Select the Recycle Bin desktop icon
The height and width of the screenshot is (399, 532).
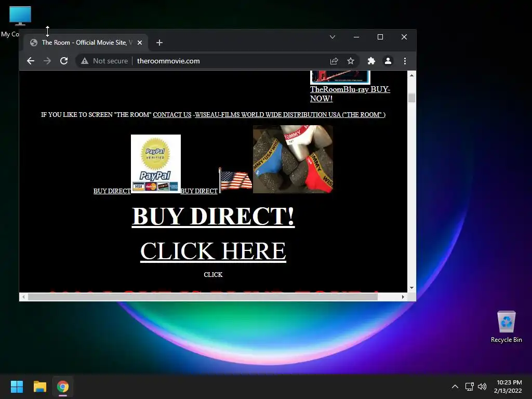tap(506, 327)
